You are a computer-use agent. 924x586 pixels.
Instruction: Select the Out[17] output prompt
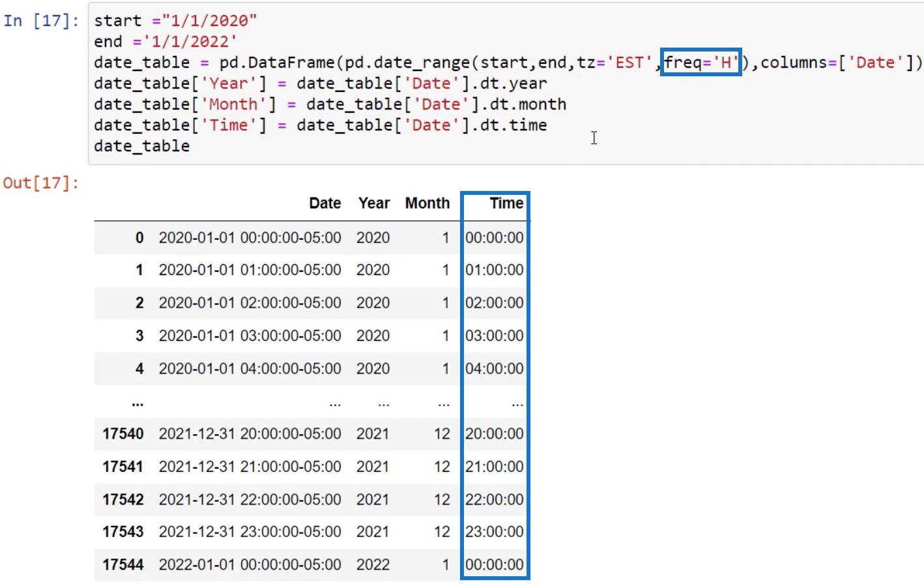(40, 183)
